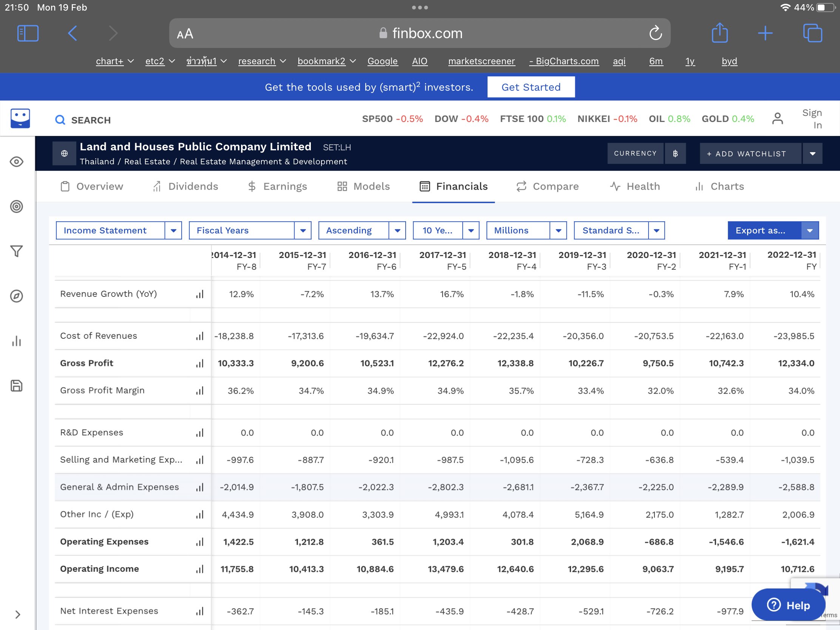Click the search magnifier icon
This screenshot has width=840, height=630.
click(x=60, y=120)
